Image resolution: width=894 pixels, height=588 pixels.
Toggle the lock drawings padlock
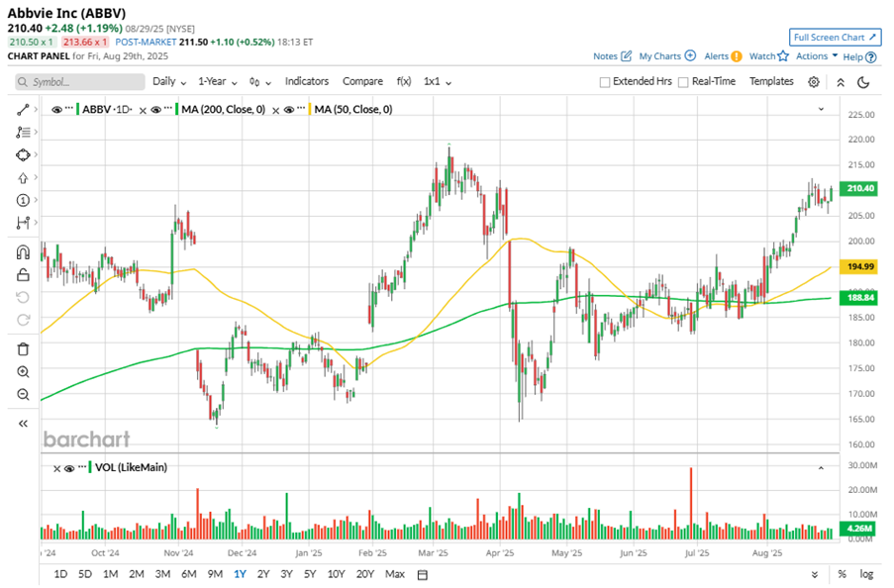pyautogui.click(x=23, y=275)
